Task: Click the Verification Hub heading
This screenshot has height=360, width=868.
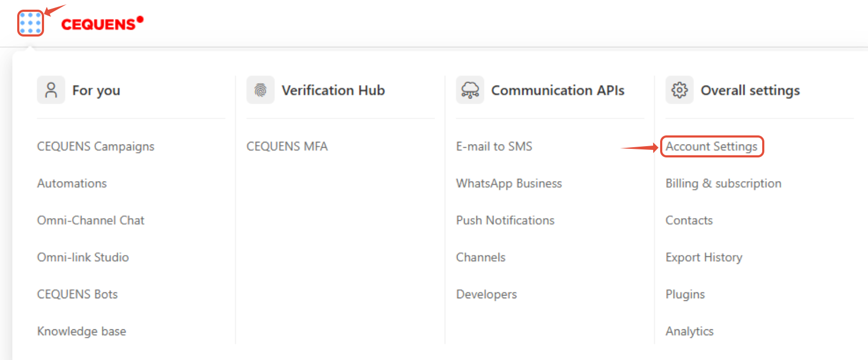Action: pyautogui.click(x=334, y=90)
